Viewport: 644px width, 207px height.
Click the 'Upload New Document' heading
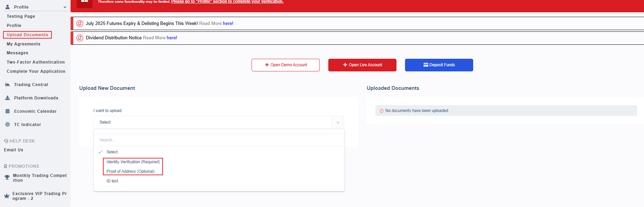(x=107, y=88)
